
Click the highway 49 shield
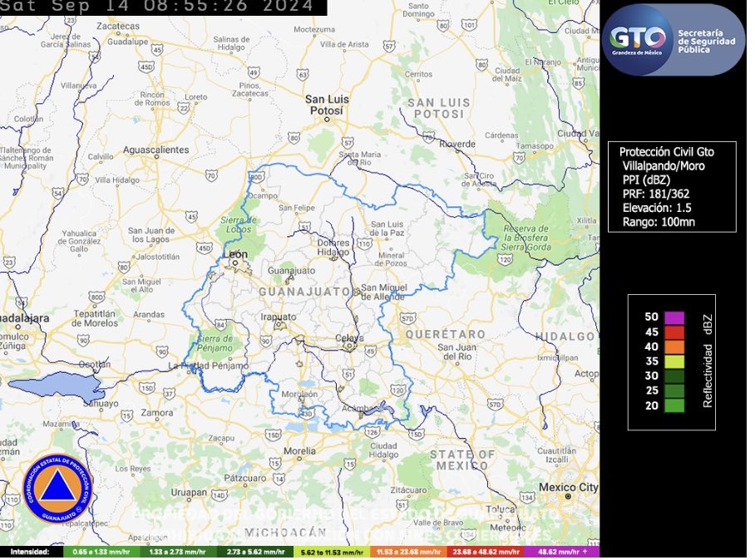[x=254, y=72]
